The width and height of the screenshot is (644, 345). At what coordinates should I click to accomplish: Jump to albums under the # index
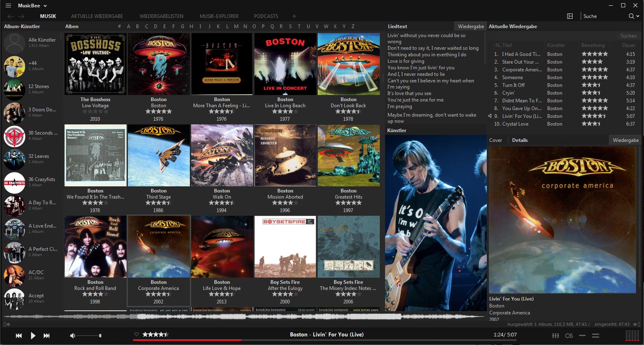(119, 26)
